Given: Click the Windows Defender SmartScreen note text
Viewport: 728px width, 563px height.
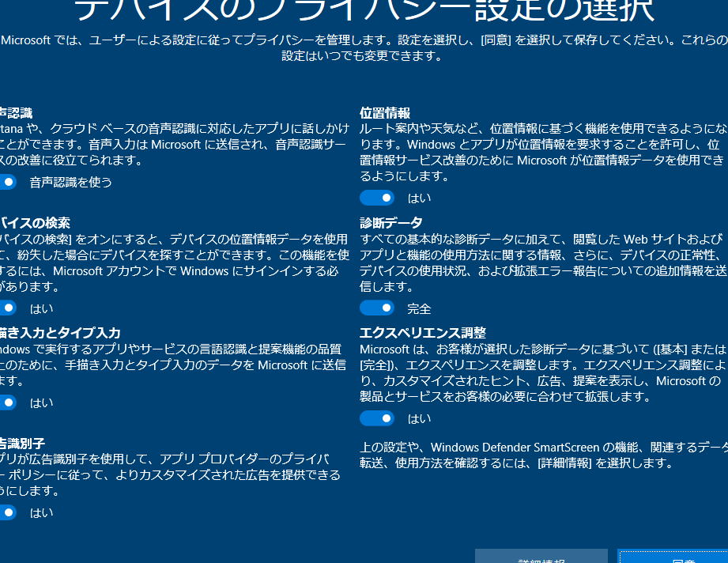Looking at the screenshot, I should coord(544,455).
